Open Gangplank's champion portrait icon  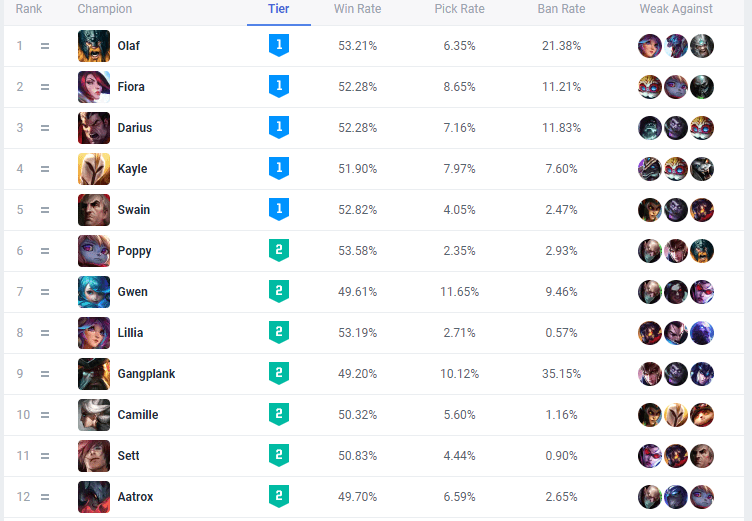[x=94, y=374]
